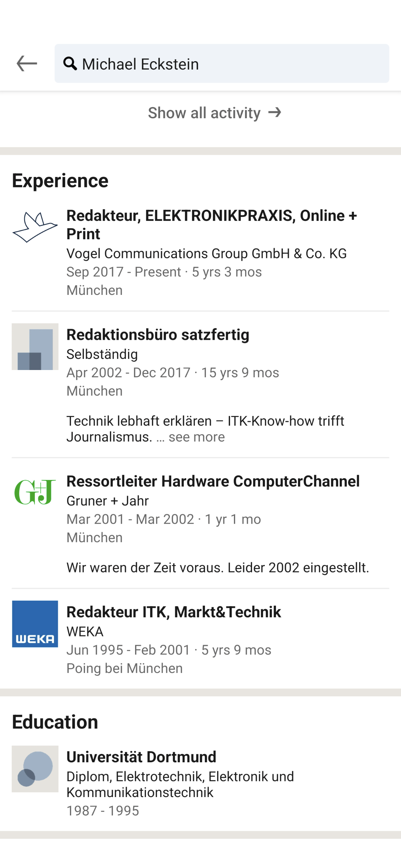Open Redakteur, ELEKTRONIKPRAXIS position title

[x=212, y=225]
